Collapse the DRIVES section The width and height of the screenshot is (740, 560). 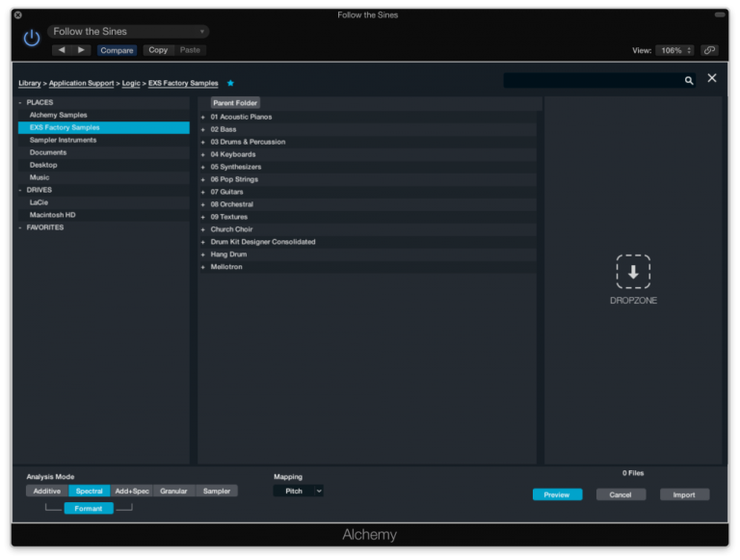click(20, 190)
